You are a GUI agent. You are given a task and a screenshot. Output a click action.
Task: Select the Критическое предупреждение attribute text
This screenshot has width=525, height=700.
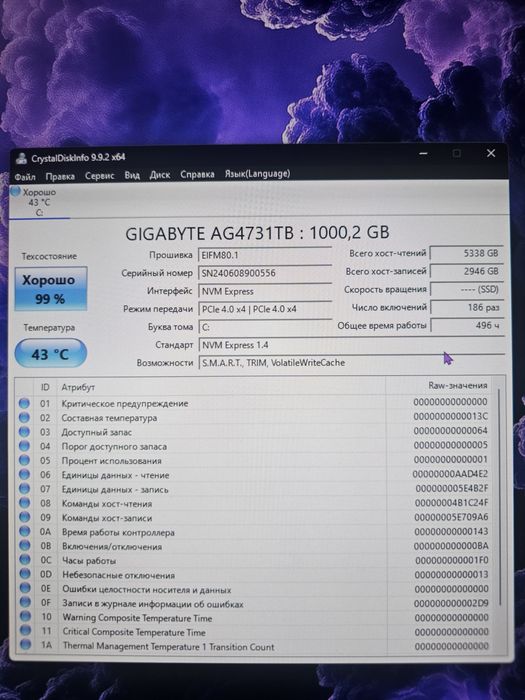tap(125, 404)
